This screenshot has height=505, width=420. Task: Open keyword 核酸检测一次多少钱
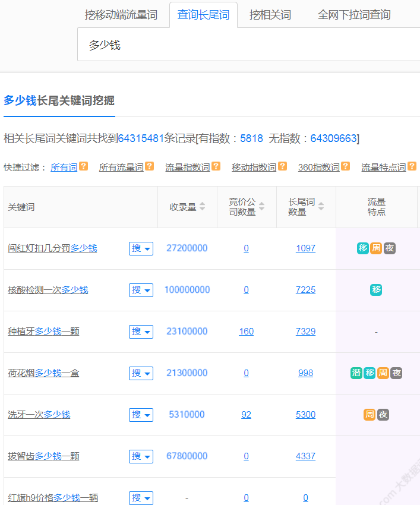click(x=48, y=290)
